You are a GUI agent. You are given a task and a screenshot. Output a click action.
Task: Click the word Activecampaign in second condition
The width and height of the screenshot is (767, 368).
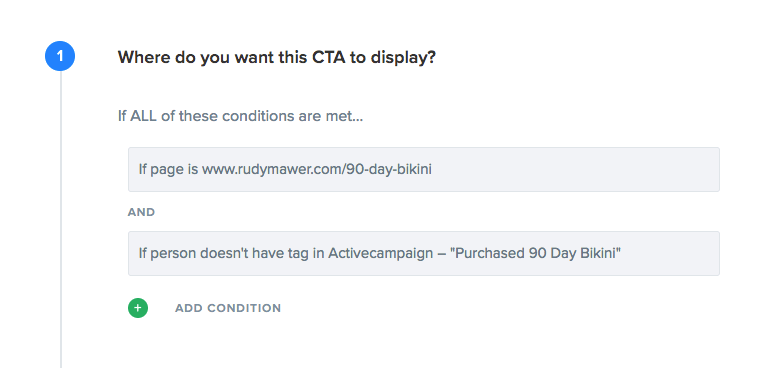pos(381,253)
